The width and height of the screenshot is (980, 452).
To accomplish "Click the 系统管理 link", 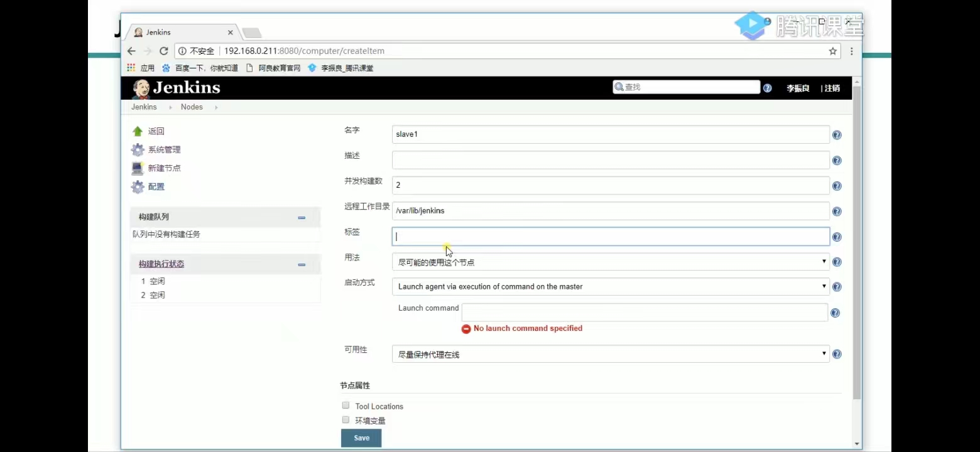I will 165,150.
